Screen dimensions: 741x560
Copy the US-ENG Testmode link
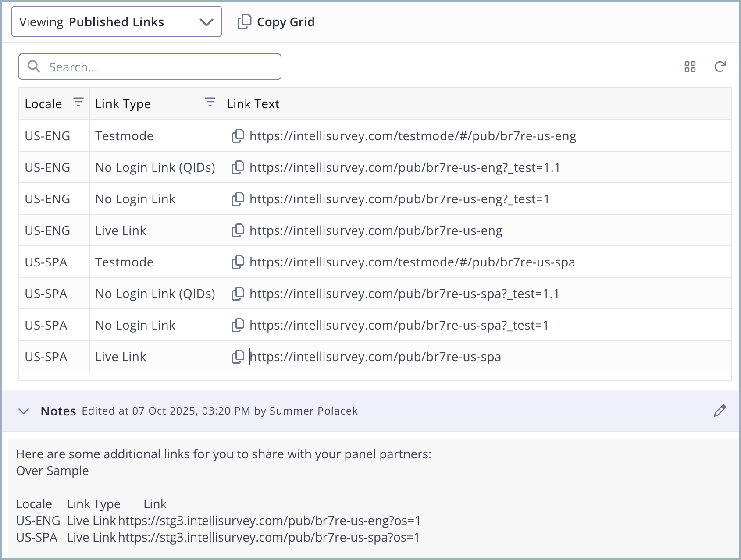(238, 136)
